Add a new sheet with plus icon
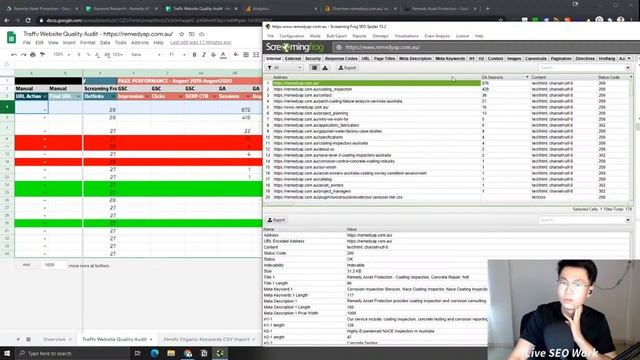 coord(18,339)
